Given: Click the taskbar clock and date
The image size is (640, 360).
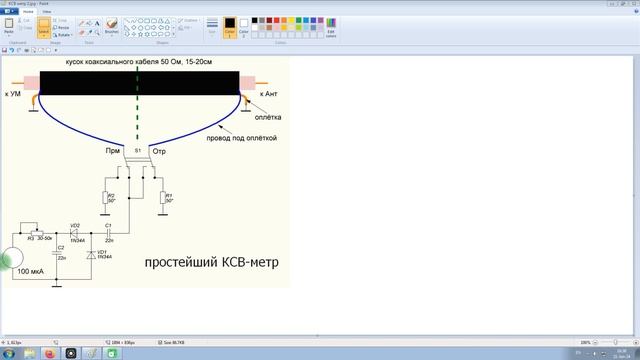Looking at the screenshot, I should [x=621, y=353].
